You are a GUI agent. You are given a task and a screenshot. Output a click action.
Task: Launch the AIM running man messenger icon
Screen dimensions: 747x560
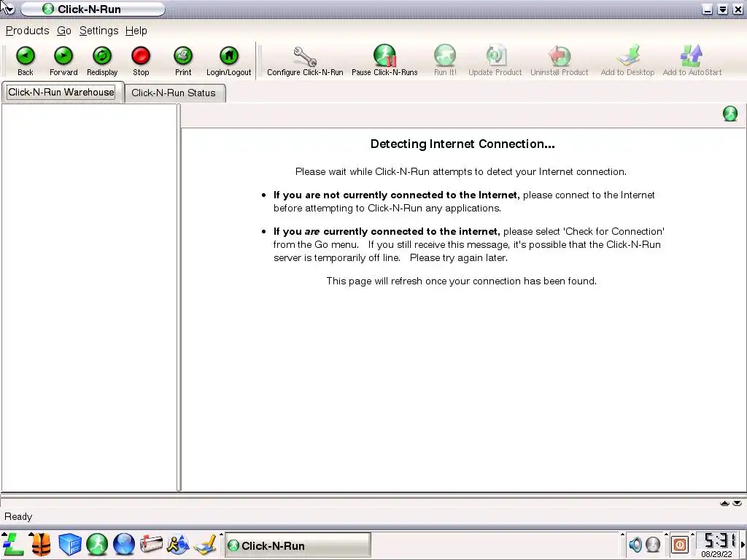click(x=178, y=544)
